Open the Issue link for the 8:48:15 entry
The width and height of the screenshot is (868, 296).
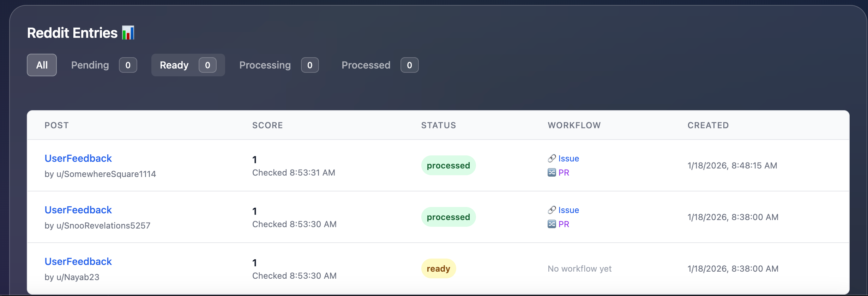click(x=568, y=159)
